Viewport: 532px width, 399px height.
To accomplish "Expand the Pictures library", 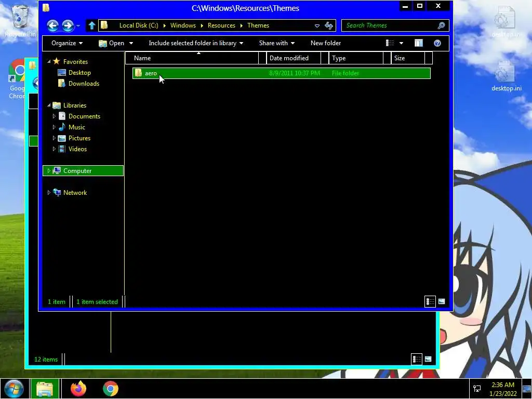I will tap(54, 138).
